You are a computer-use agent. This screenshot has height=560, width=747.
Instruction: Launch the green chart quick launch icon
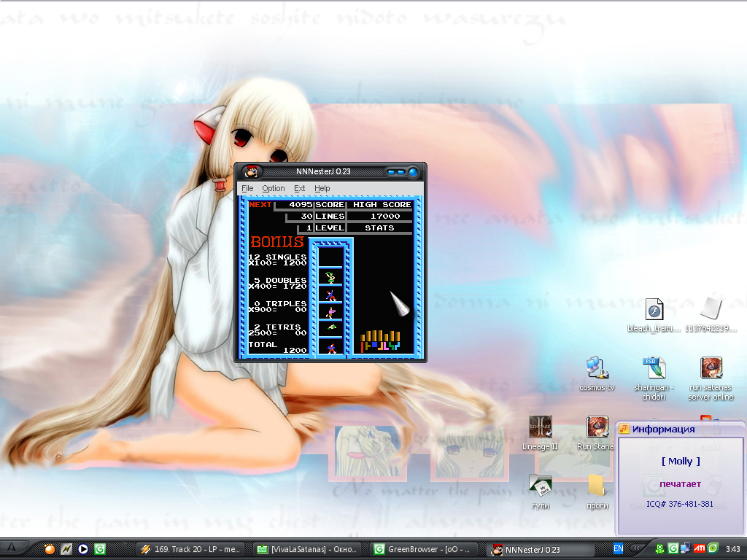(66, 549)
